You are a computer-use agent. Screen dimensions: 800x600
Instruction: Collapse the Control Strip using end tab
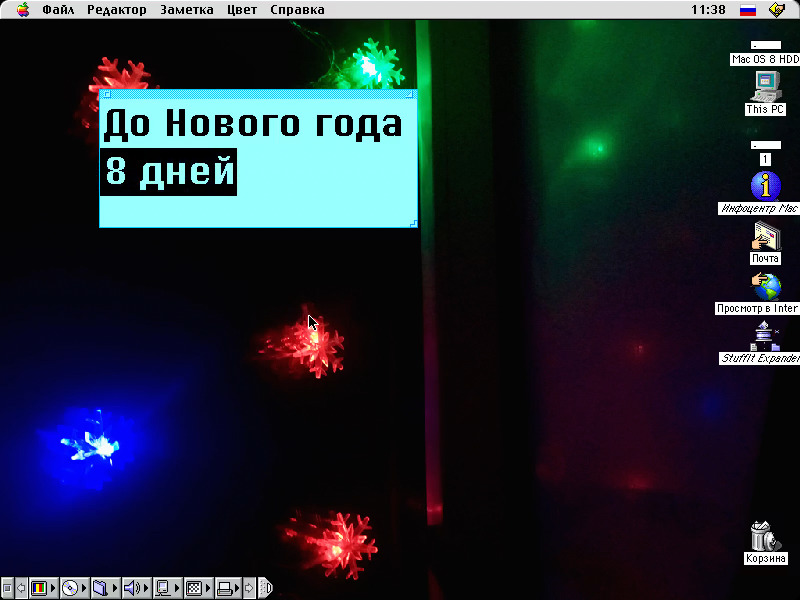tap(265, 589)
